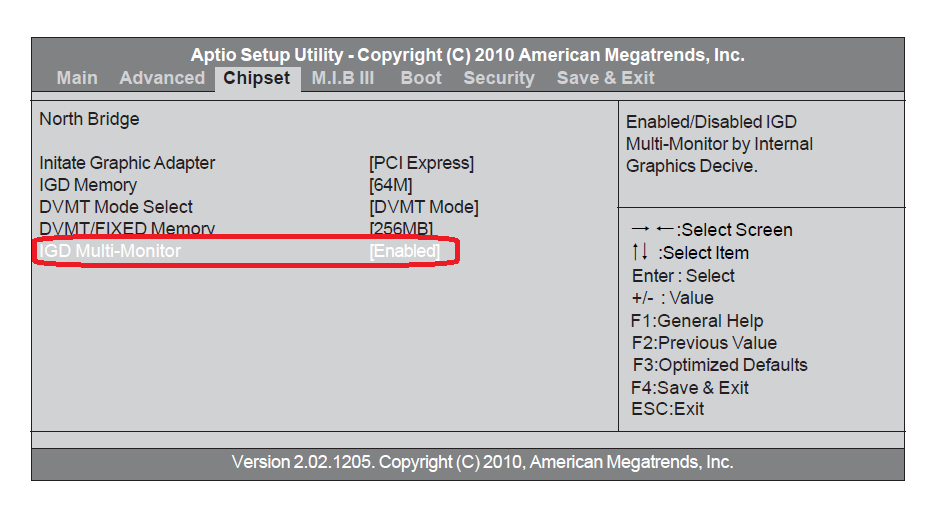Viewport: 942px width, 520px height.
Task: Change the 64M IGD Memory value
Action: pos(391,185)
